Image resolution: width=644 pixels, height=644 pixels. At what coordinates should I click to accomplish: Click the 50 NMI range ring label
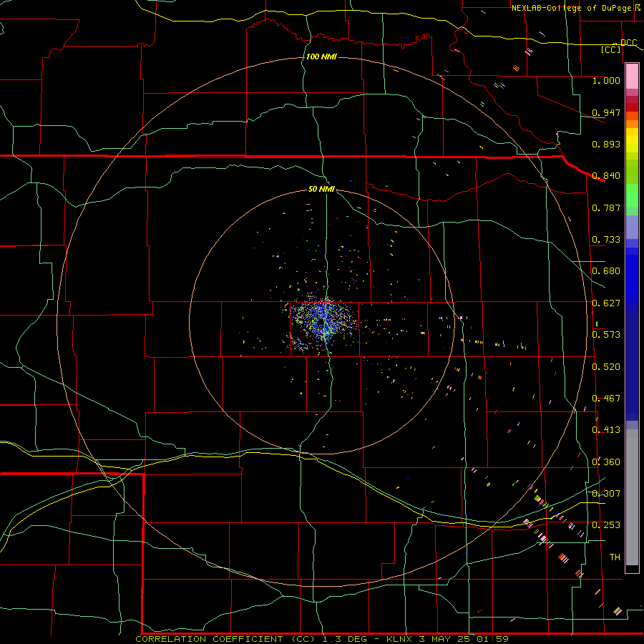(321, 189)
